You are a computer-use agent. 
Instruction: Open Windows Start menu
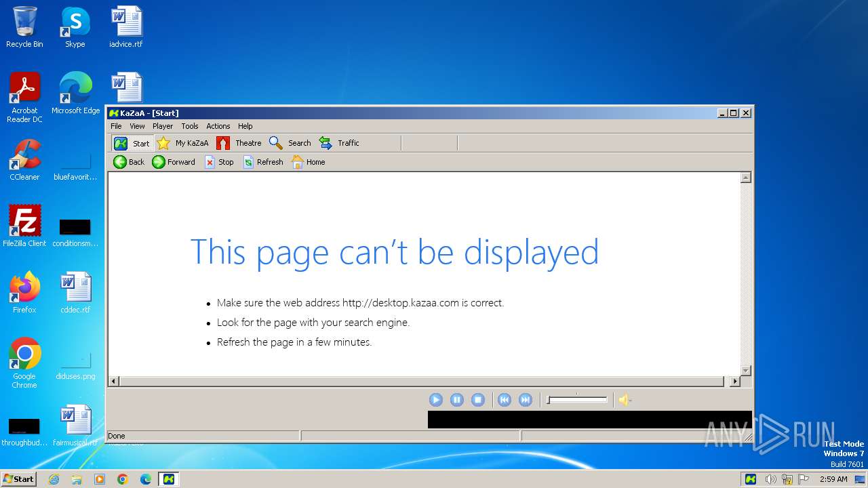19,479
